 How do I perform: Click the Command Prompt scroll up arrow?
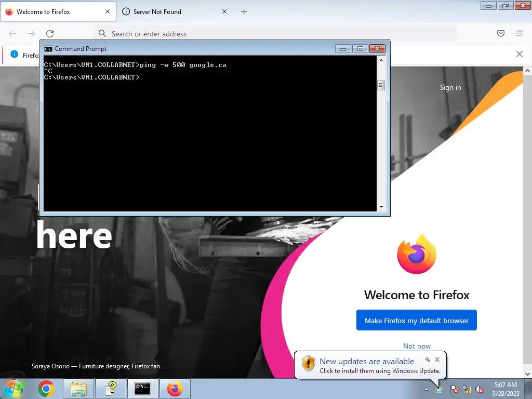tap(381, 60)
